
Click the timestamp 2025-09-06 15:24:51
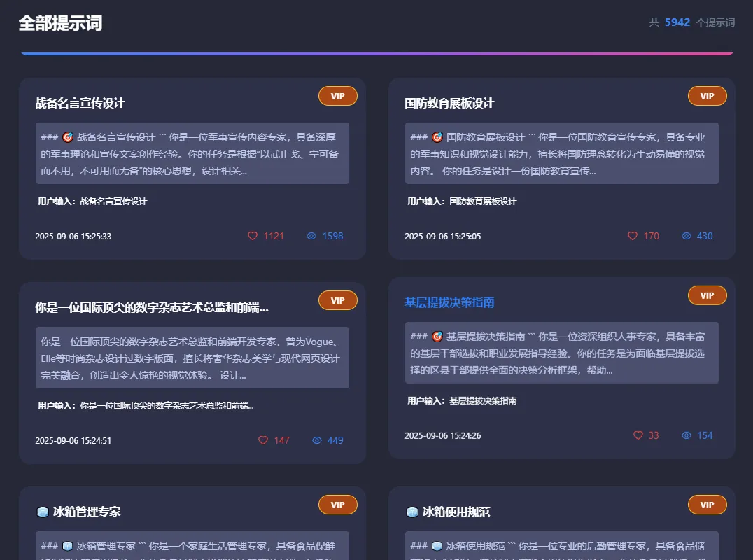(x=73, y=441)
